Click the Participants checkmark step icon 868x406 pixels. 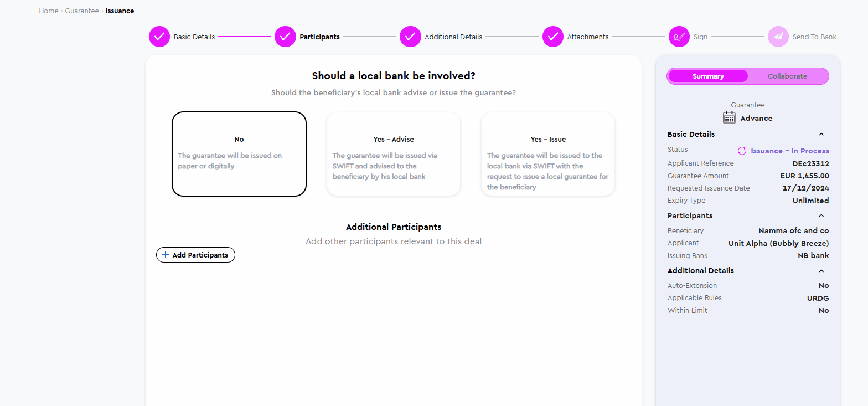coord(285,37)
